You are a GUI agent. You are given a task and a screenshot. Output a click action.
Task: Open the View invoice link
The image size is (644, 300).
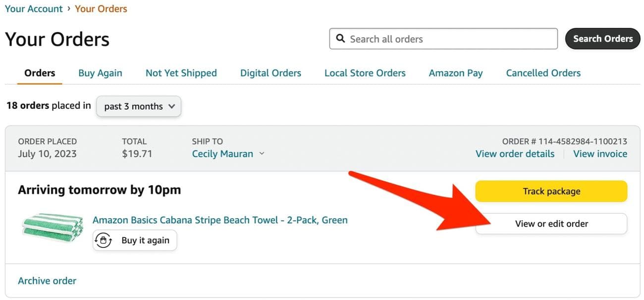(600, 154)
